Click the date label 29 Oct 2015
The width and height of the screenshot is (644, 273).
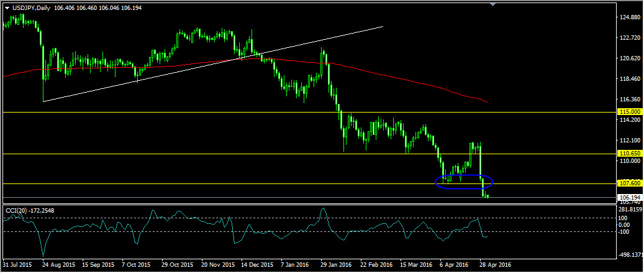coord(178,265)
